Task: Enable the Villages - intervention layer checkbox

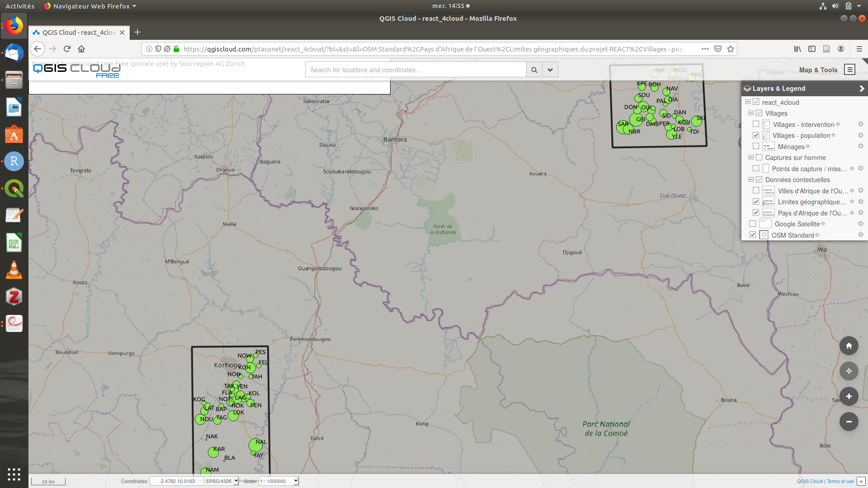Action: [x=756, y=124]
